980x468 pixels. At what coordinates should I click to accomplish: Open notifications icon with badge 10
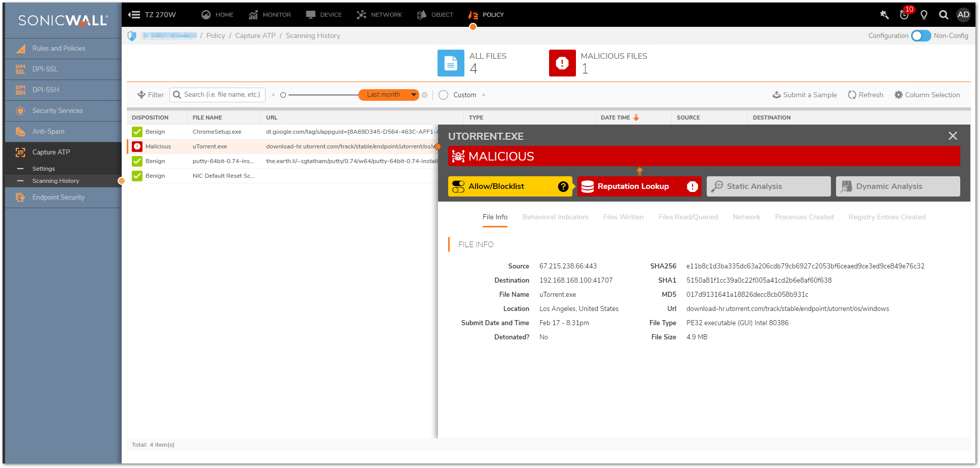pos(904,14)
